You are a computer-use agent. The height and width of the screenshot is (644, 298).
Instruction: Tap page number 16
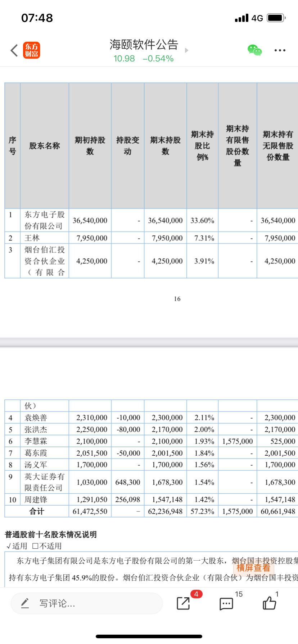pos(177,299)
